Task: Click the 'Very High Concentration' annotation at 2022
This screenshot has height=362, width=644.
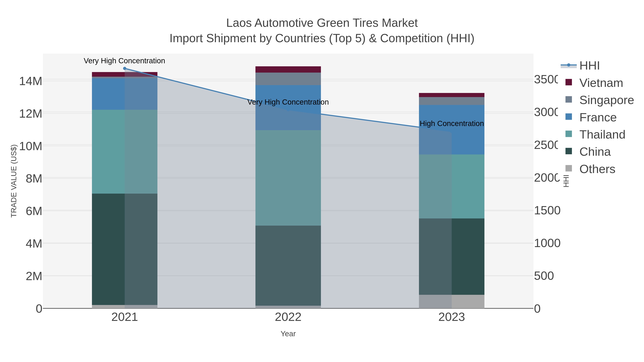Action: click(x=288, y=102)
